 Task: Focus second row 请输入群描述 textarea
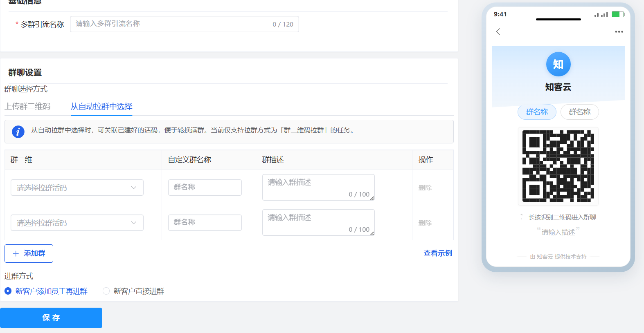point(318,222)
